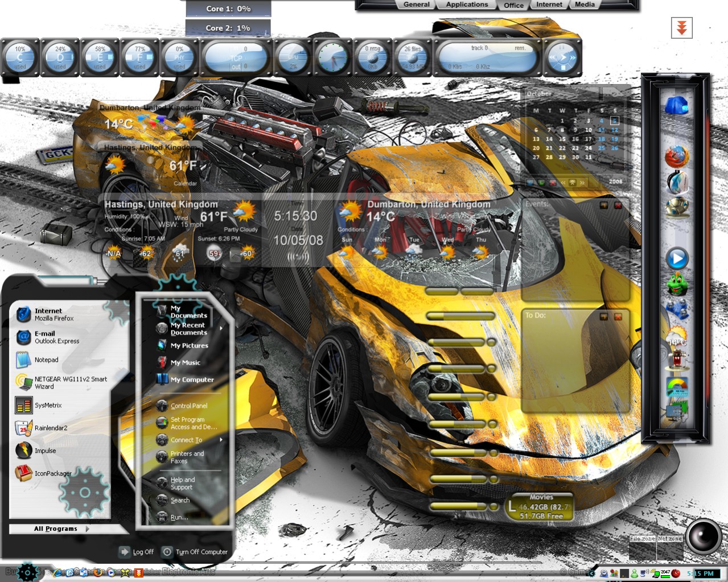Screen dimensions: 728x582
Task: Click the recycle bin files gauge
Action: pyautogui.click(x=413, y=57)
